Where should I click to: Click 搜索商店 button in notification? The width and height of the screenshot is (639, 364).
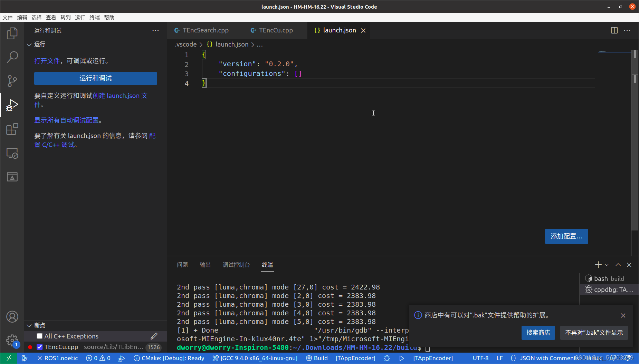(x=538, y=333)
